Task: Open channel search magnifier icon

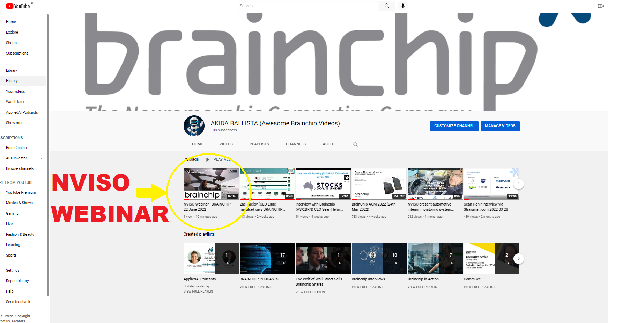Action: point(355,144)
